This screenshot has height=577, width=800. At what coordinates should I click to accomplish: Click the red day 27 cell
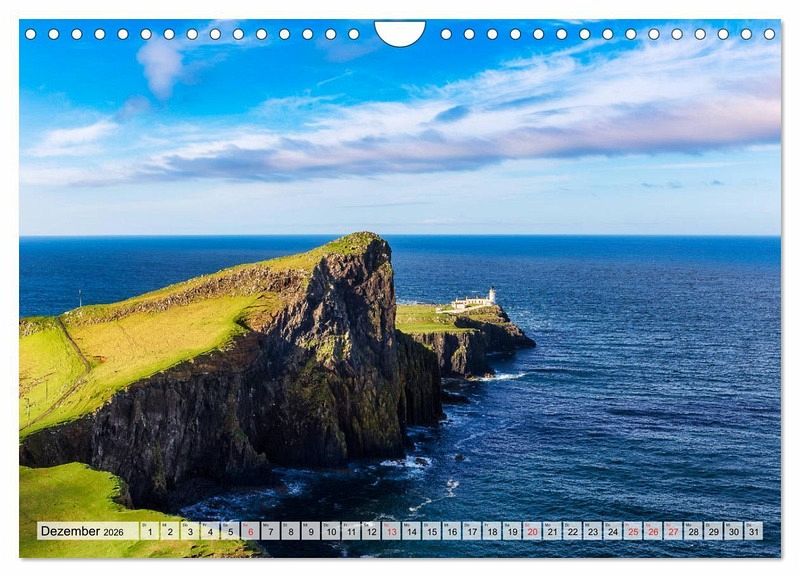coord(673,532)
